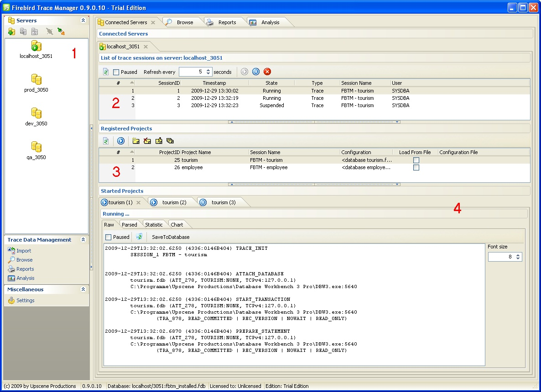Select the employee project row
Image resolution: width=541 pixels, height=392 pixels.
click(314, 167)
